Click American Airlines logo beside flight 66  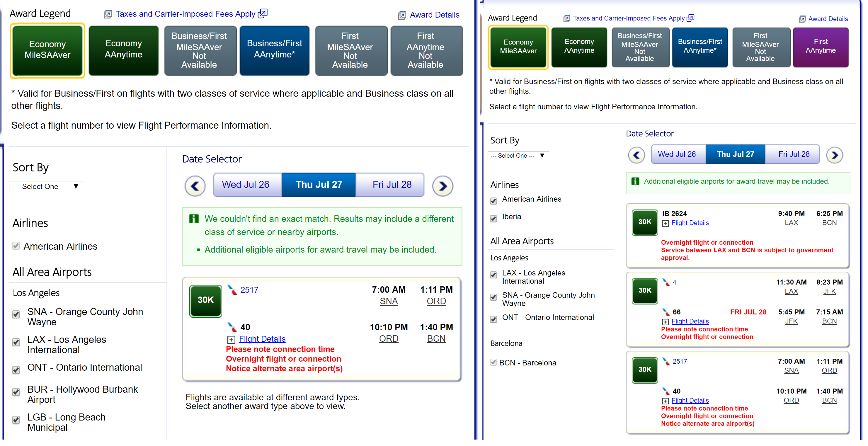(666, 312)
